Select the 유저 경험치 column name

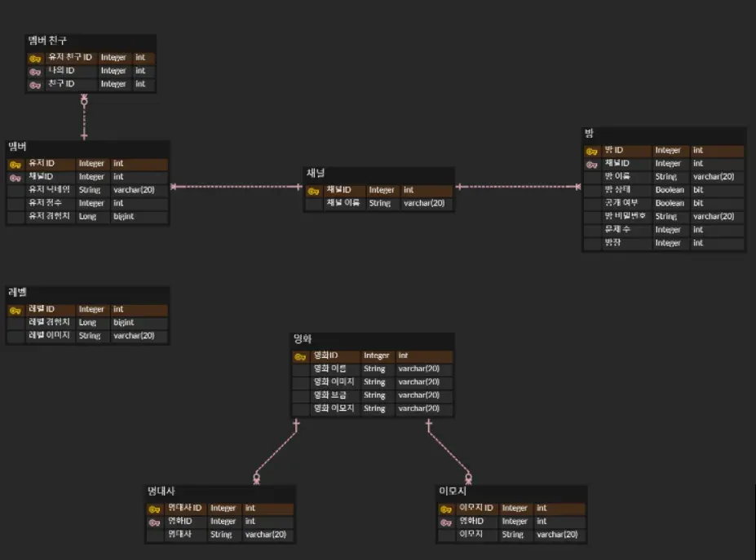49,216
